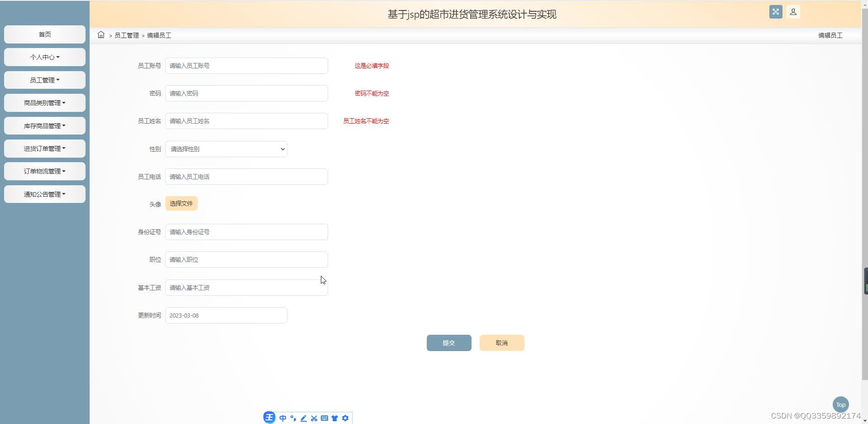868x424 pixels.
Task: Expand the 库存商品管理 sidebar menu
Action: 45,126
